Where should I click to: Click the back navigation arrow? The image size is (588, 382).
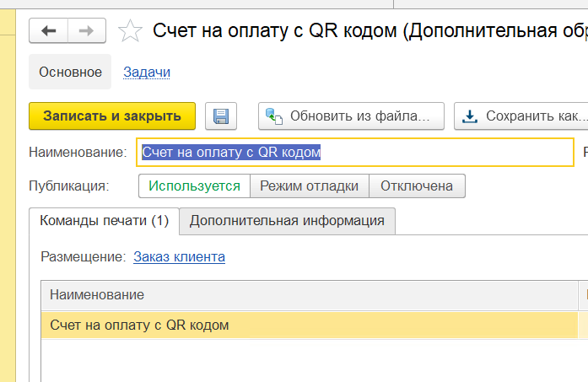click(48, 31)
